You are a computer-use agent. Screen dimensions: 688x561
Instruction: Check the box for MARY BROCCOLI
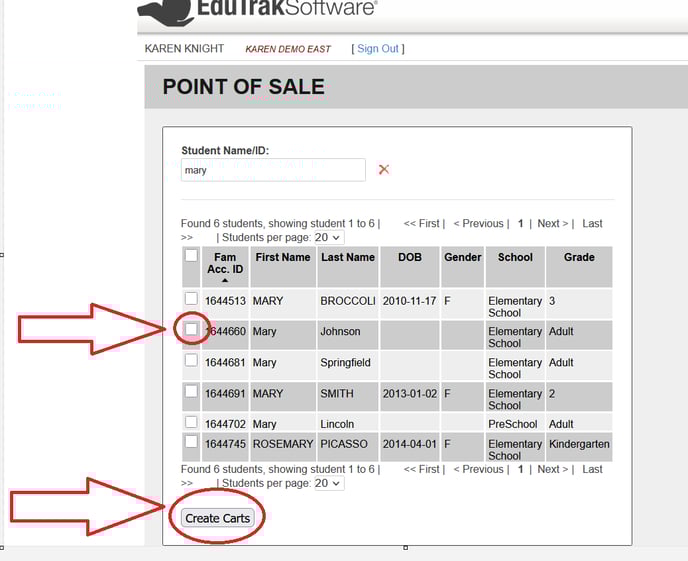[191, 300]
